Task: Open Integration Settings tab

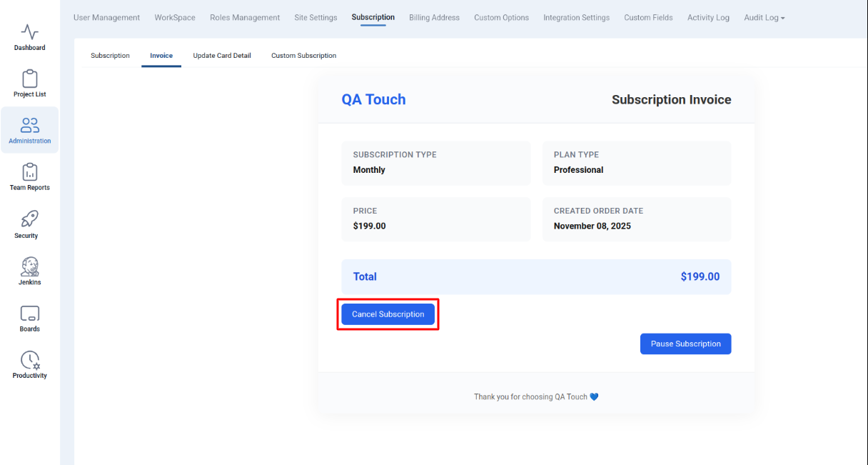Action: [x=576, y=18]
